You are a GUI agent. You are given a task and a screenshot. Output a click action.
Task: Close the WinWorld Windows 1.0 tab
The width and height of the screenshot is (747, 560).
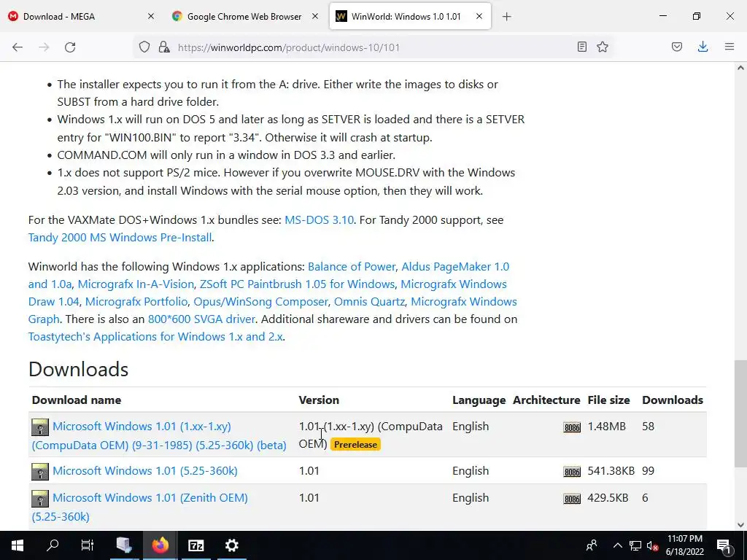[479, 16]
